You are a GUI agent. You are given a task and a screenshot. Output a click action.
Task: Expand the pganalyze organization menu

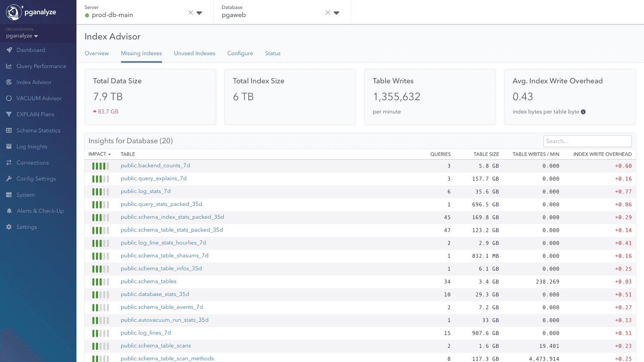pyautogui.click(x=21, y=36)
